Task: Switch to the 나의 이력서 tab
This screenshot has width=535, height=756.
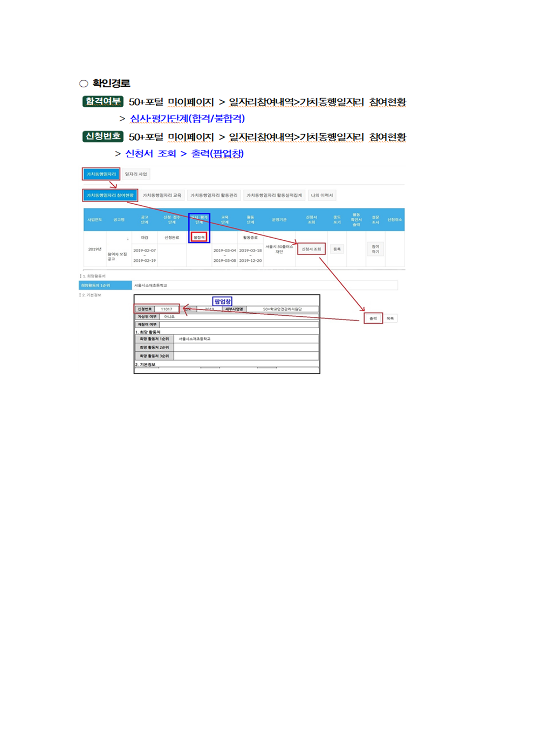Action: [322, 195]
